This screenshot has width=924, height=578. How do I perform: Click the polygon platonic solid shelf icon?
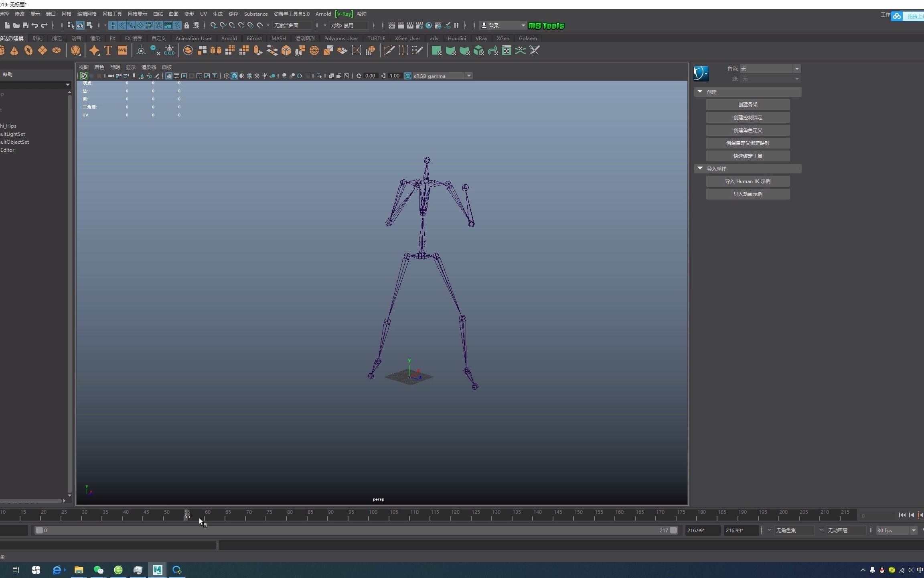pyautogui.click(x=75, y=51)
